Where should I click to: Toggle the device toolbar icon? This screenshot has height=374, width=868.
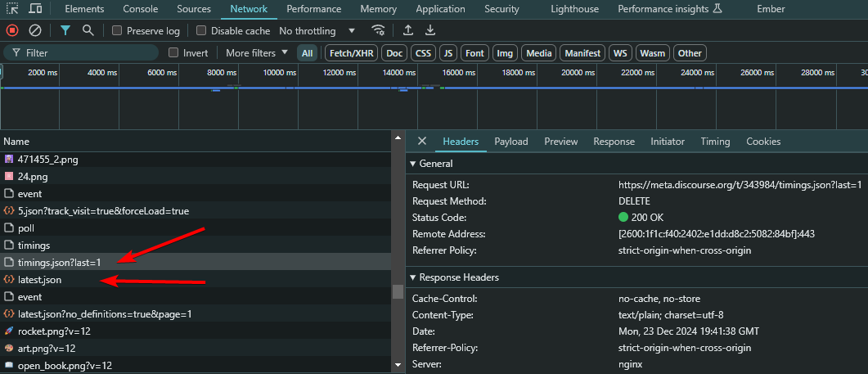[35, 9]
